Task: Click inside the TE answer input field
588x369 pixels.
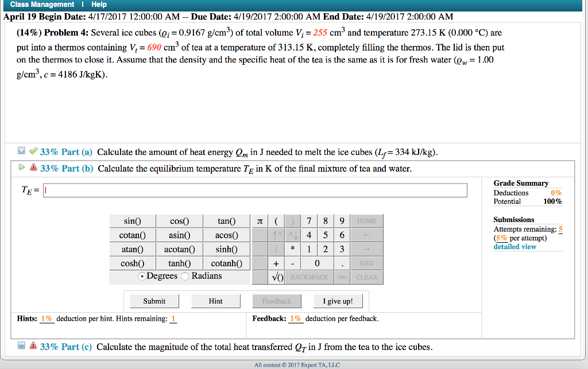Action: [x=253, y=189]
